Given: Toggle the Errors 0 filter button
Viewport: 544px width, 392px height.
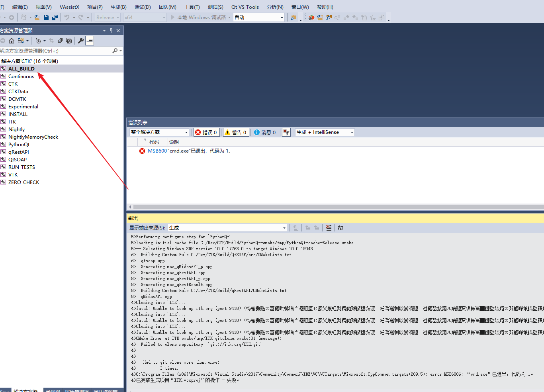Looking at the screenshot, I should click(x=207, y=132).
